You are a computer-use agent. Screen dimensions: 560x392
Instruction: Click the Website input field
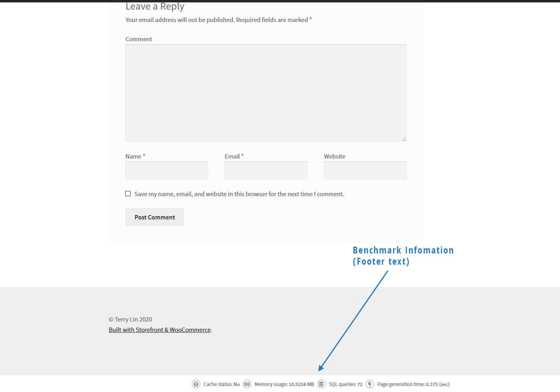point(365,171)
